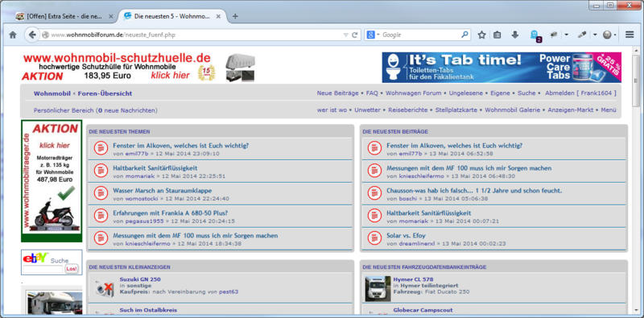Open 'wer ist wo' link
The image size is (644, 318).
click(332, 110)
